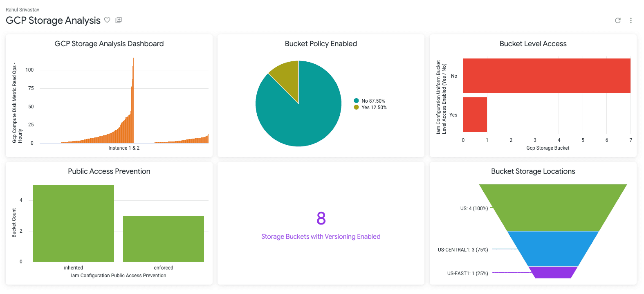Image resolution: width=644 pixels, height=294 pixels.
Task: Click the long red No bar
Action: [547, 76]
